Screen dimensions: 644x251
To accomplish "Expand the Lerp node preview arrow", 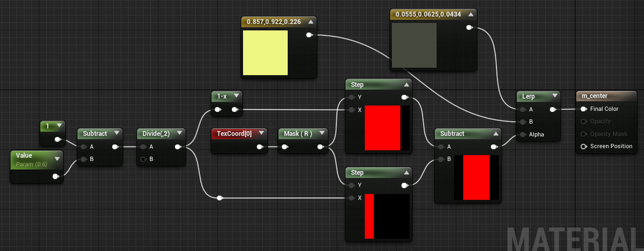I will click(x=555, y=96).
